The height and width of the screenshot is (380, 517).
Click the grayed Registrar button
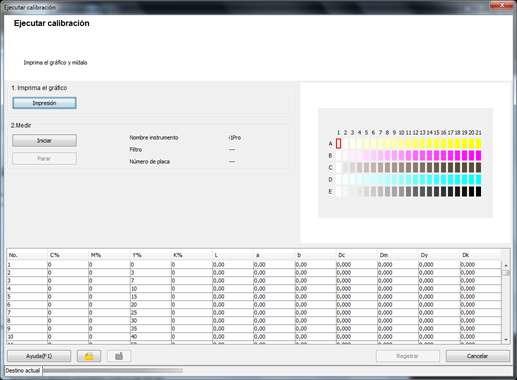[x=408, y=356]
